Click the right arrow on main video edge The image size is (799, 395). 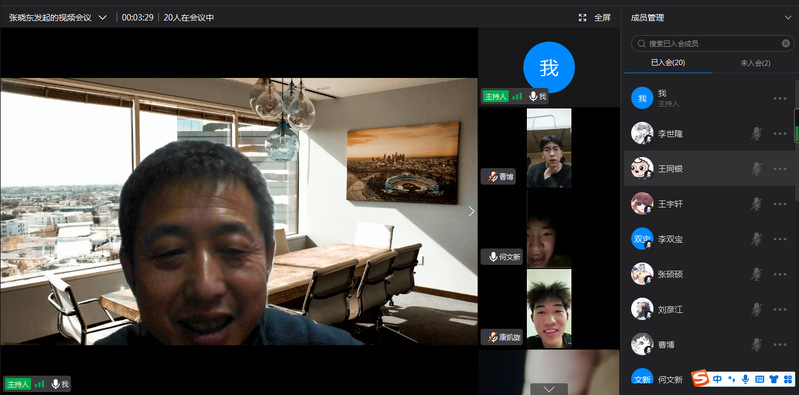471,211
